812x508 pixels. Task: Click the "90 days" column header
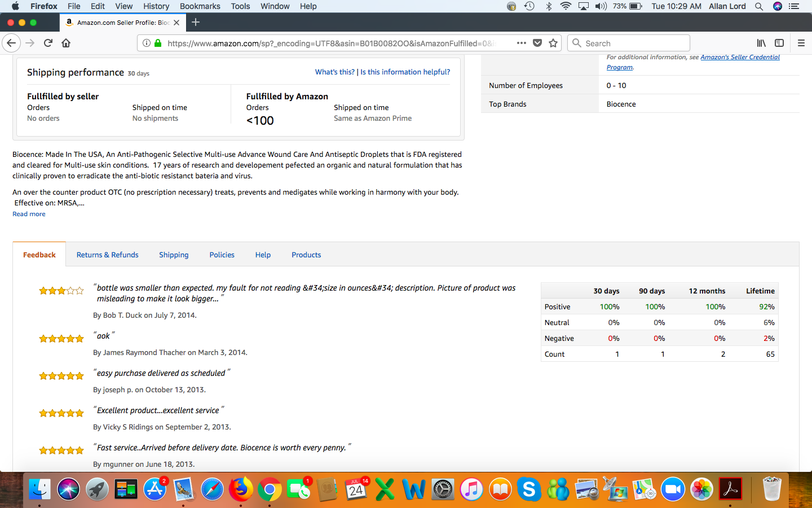(652, 291)
